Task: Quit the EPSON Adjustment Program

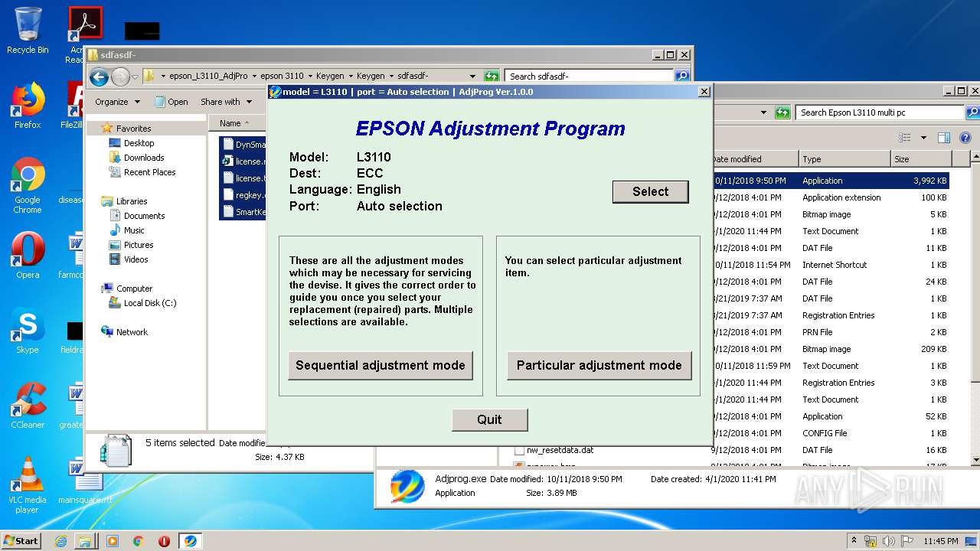Action: [x=489, y=419]
